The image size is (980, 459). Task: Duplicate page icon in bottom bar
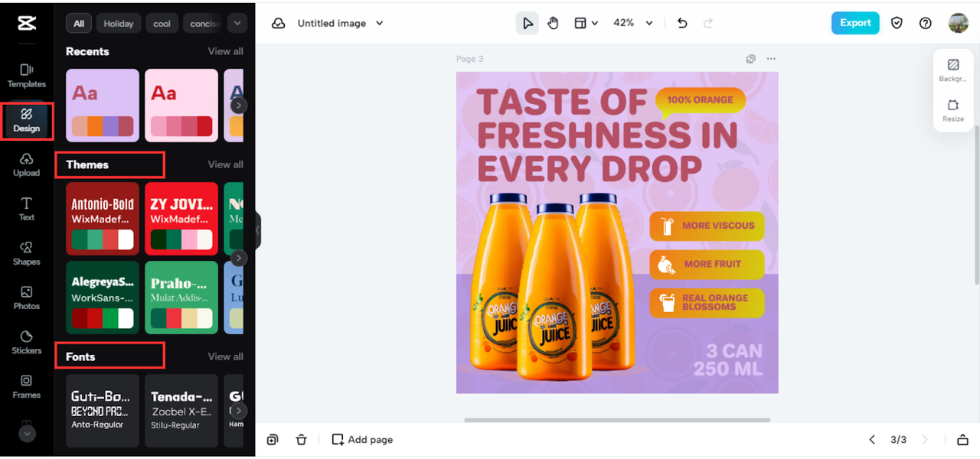(x=273, y=440)
